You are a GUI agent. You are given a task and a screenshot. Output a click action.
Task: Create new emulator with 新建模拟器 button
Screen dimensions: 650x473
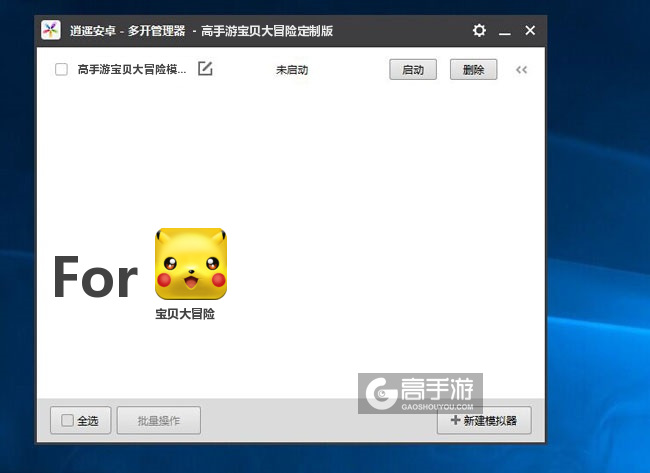(484, 421)
